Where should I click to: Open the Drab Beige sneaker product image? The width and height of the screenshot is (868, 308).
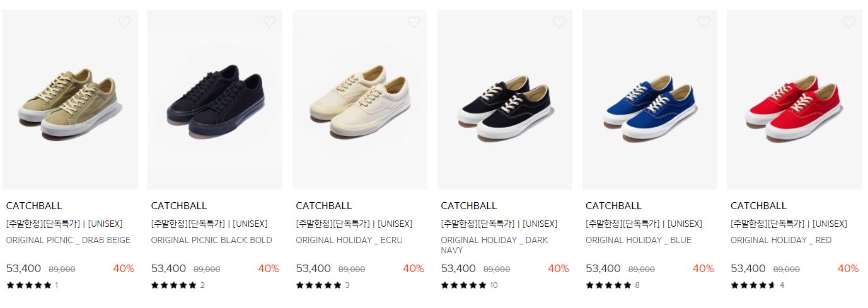click(x=71, y=100)
